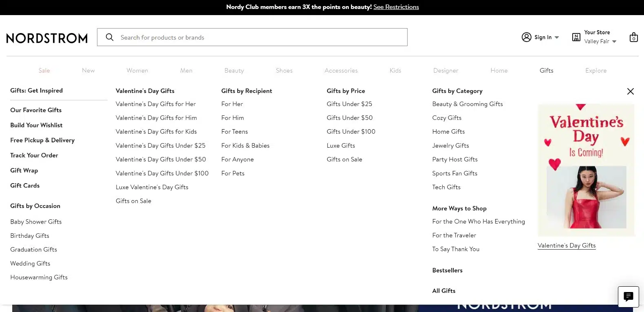This screenshot has width=644, height=312.
Task: Open For the One Who Has Everything
Action: (x=479, y=221)
